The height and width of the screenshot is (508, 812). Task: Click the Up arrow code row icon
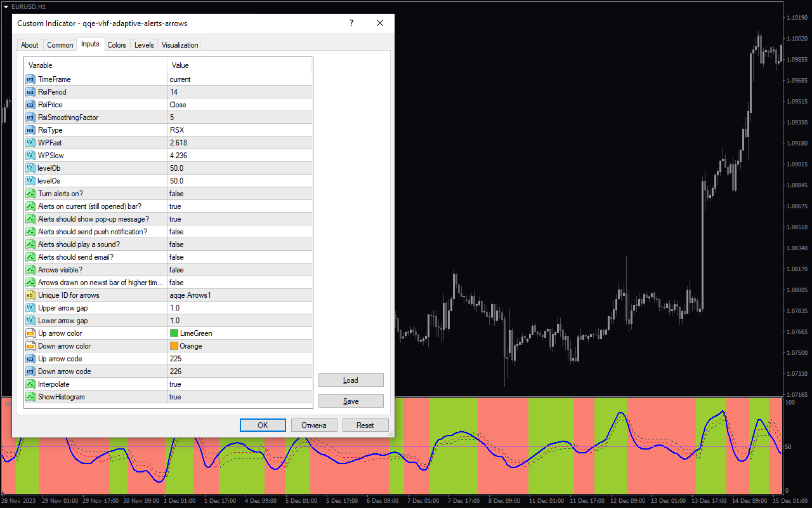(30, 359)
